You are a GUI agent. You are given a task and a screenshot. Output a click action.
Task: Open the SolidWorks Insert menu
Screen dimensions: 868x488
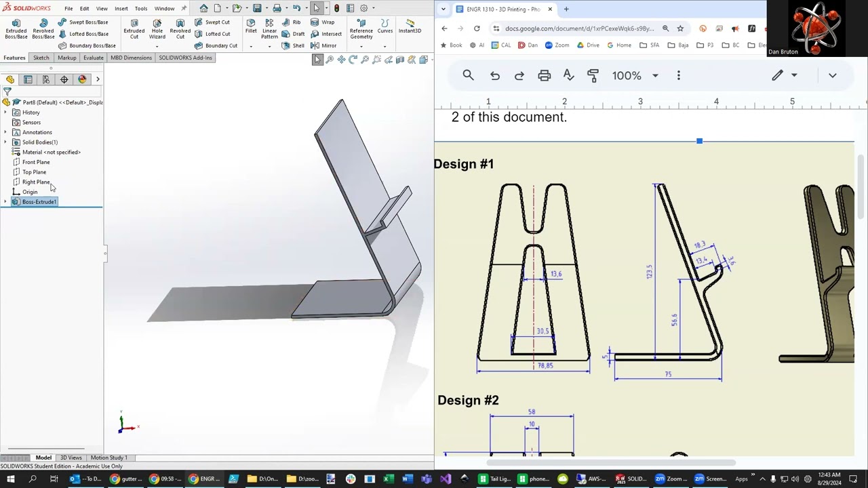point(121,9)
